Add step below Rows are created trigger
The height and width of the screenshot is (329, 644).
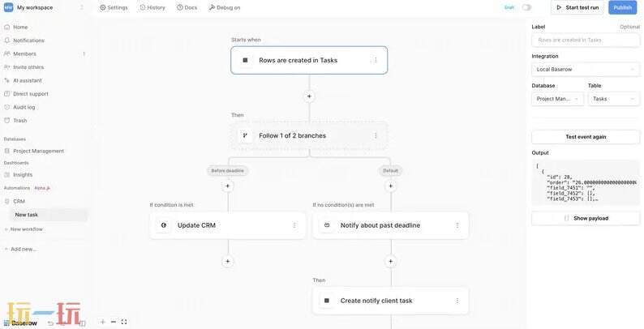309,96
